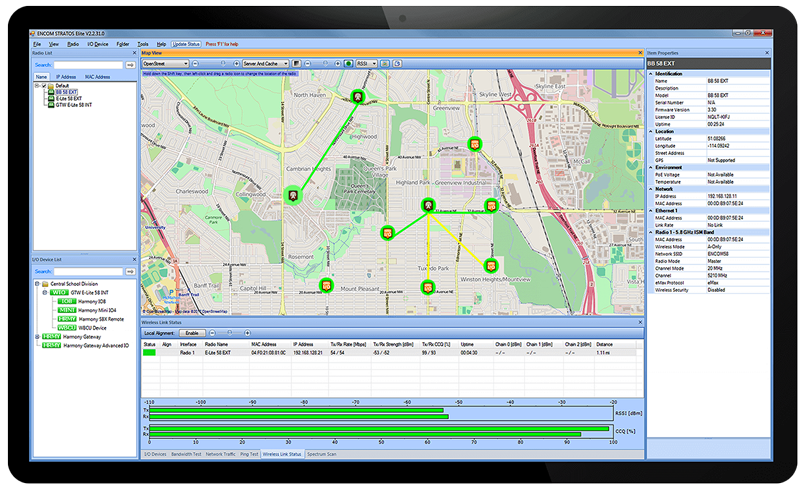Select the radio icon near Charleswood and Collingwood

click(293, 195)
